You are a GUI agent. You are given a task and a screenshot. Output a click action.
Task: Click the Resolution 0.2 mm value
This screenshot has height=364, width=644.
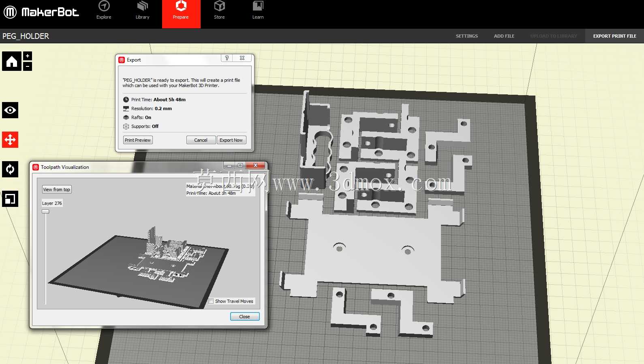[163, 109]
